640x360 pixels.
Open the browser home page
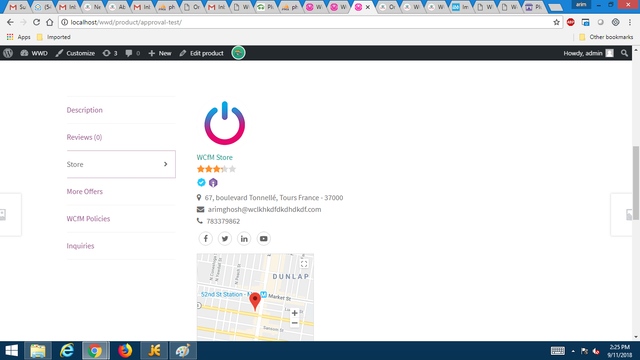50,22
